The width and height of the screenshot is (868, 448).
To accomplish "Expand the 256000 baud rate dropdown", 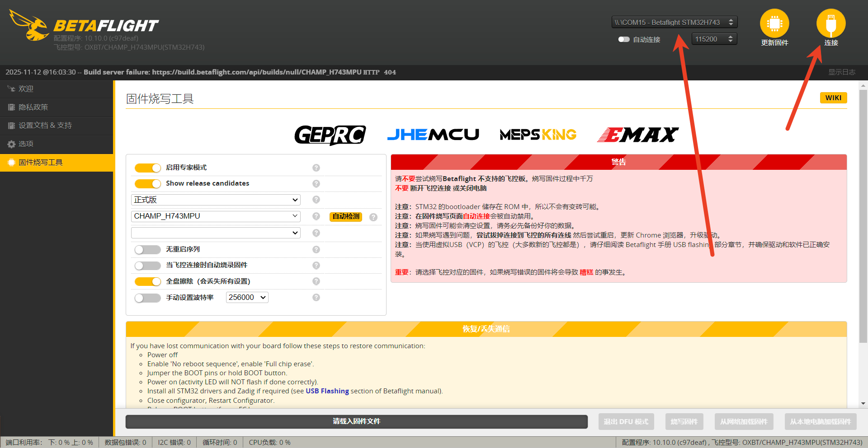I will click(x=247, y=297).
